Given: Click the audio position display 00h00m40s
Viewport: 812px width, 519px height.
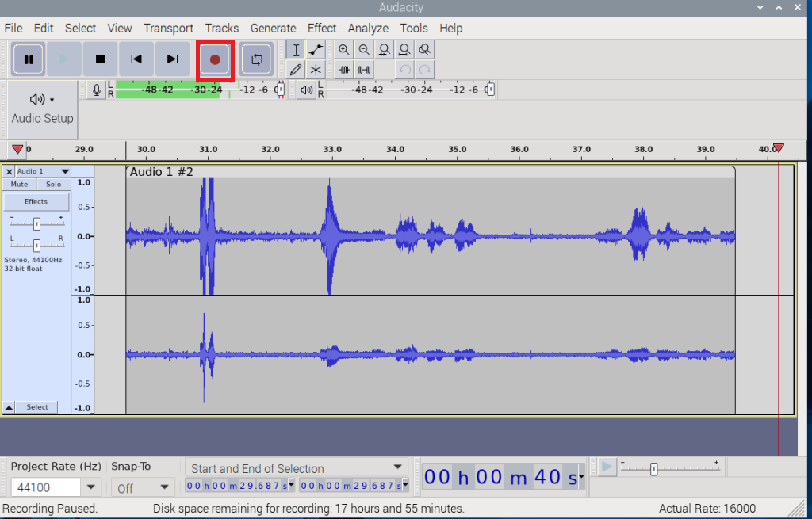Looking at the screenshot, I should (500, 476).
